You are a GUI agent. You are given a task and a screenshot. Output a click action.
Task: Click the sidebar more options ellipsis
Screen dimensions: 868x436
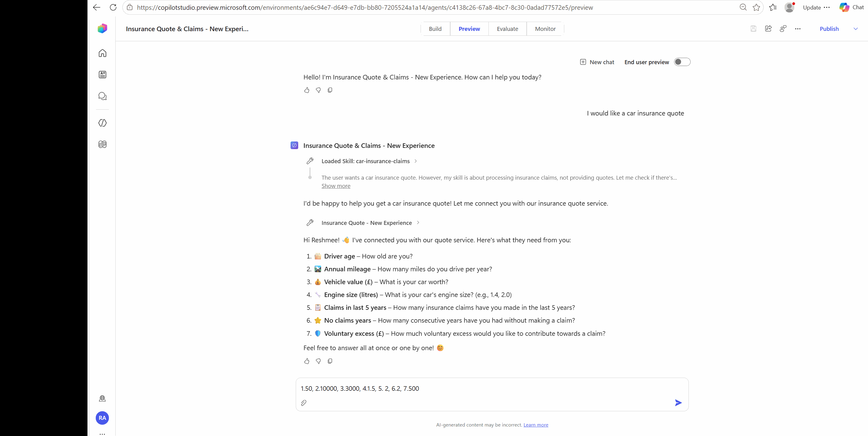[102, 434]
